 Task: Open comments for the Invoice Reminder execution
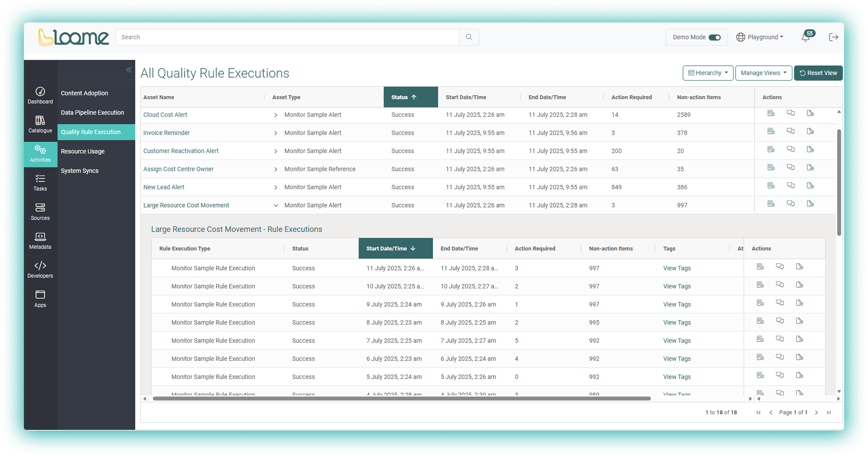[791, 131]
